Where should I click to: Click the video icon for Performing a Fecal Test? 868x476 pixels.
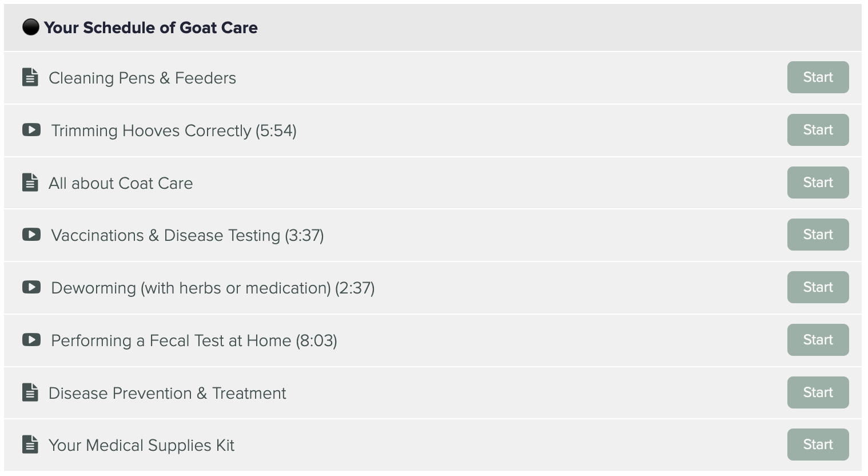(x=31, y=340)
